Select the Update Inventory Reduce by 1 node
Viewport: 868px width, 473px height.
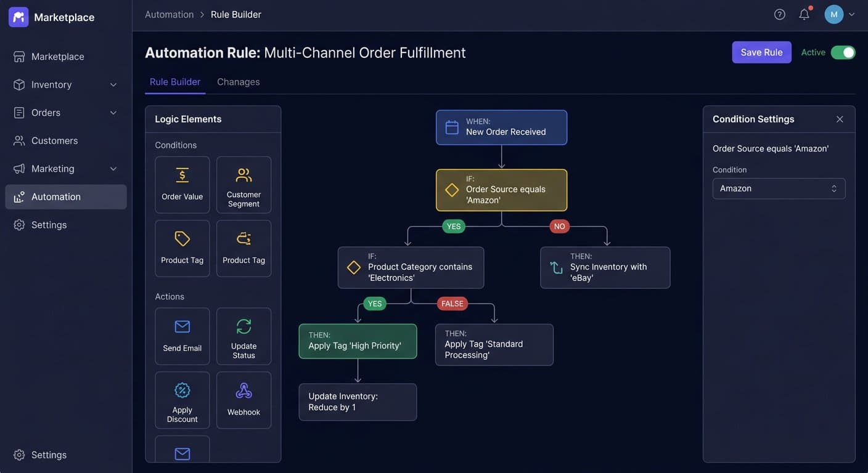click(x=358, y=402)
